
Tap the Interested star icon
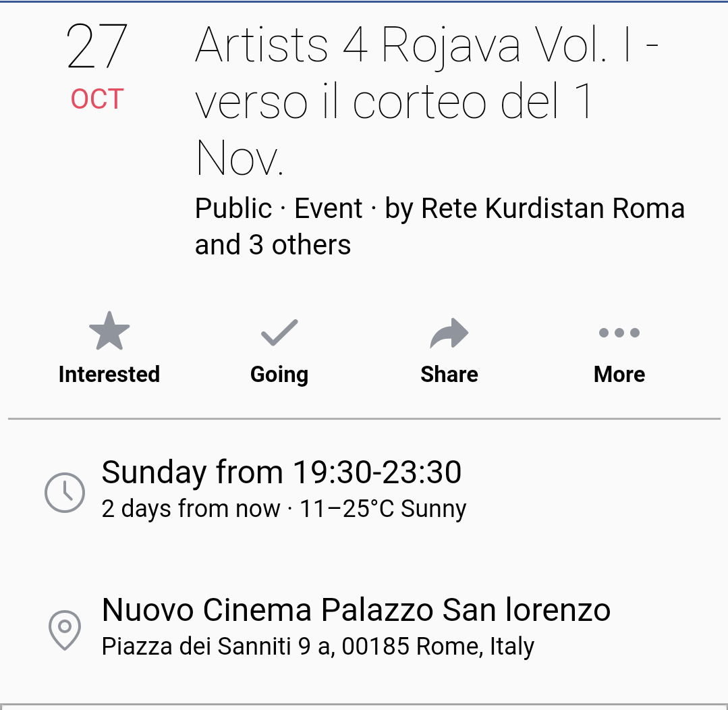coord(109,331)
